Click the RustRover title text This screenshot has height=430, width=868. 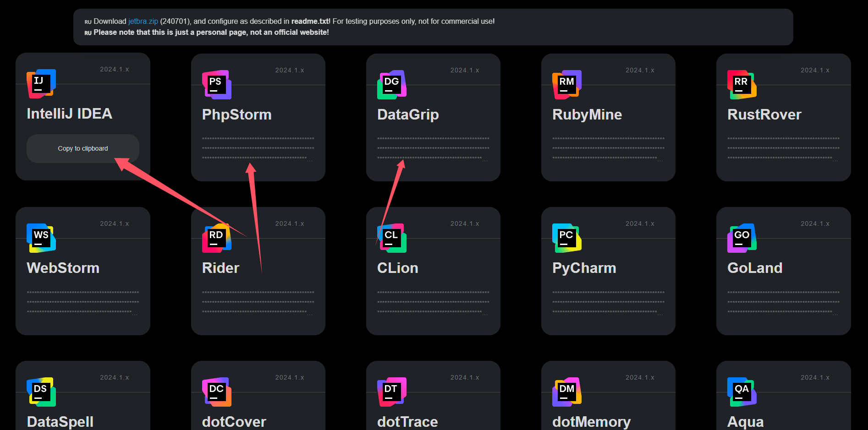(764, 114)
